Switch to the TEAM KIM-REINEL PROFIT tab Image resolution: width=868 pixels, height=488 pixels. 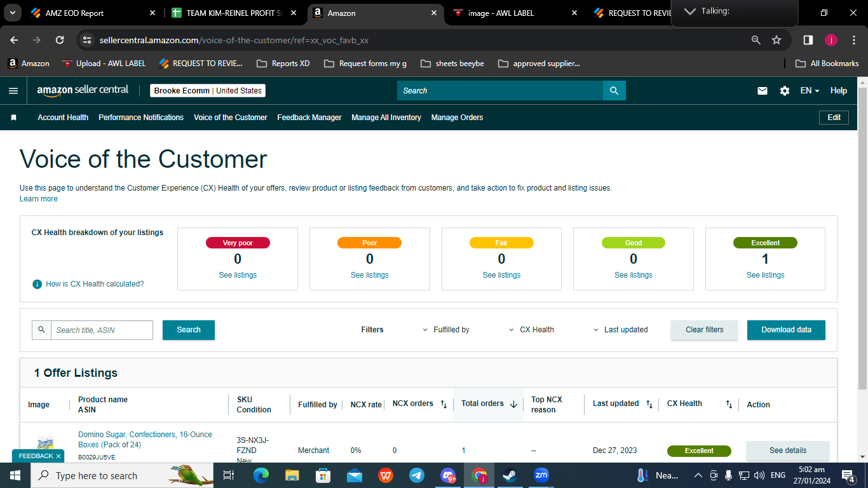234,13
